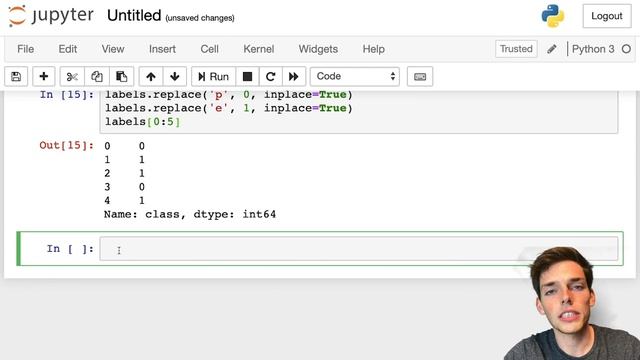Open the Insert menu
640x360 pixels.
click(162, 49)
